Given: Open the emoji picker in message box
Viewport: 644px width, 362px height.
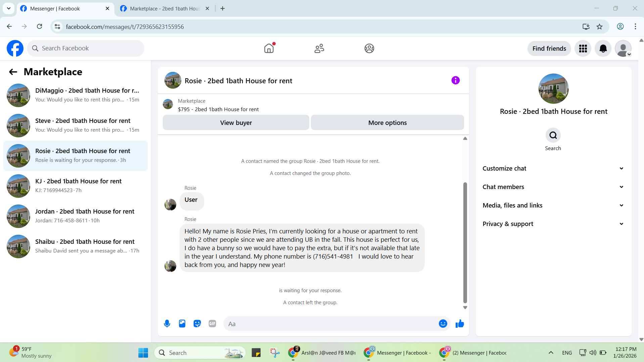Looking at the screenshot, I should click(x=443, y=324).
